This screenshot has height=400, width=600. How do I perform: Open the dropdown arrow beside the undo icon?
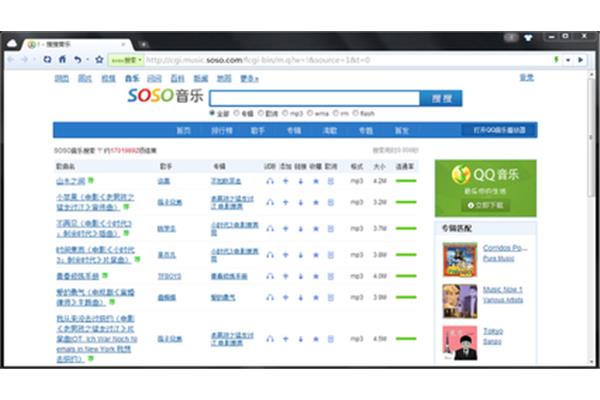tap(88, 60)
